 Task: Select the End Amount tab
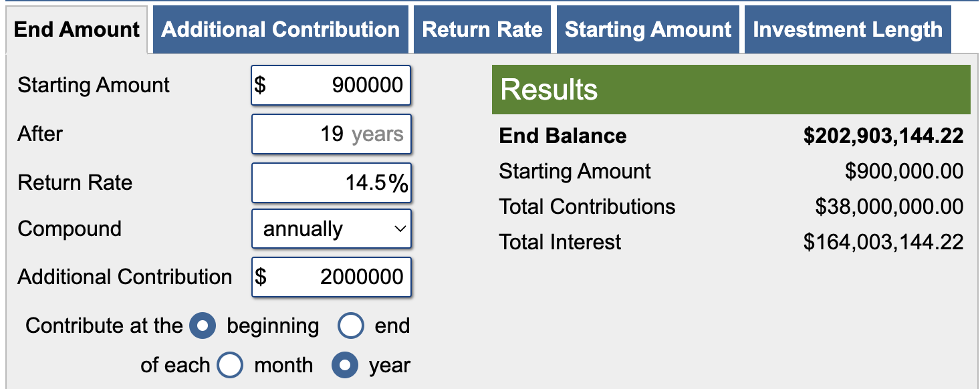coord(76,29)
